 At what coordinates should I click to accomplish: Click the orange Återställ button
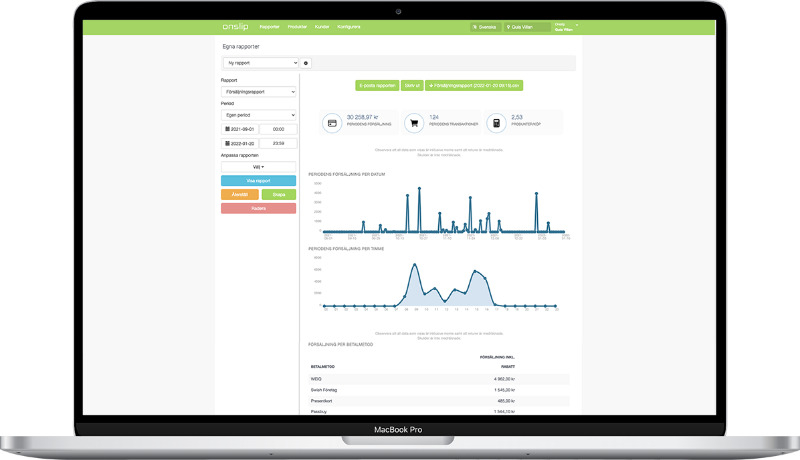(240, 194)
